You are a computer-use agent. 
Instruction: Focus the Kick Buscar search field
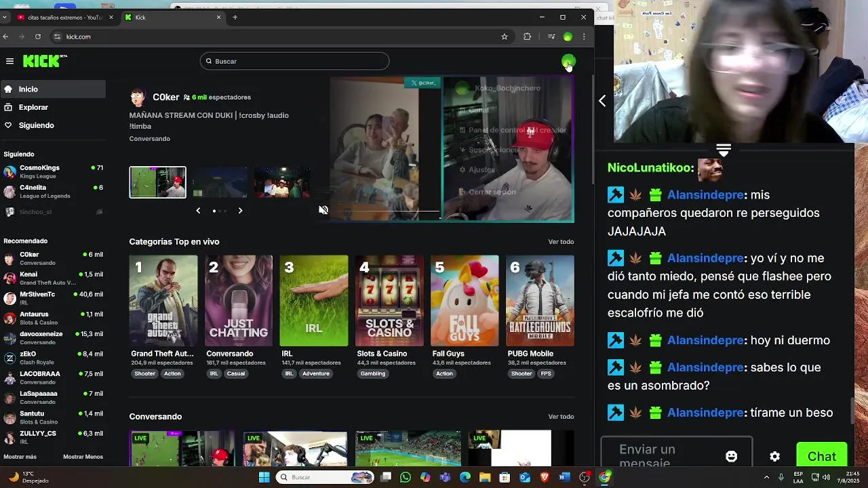coord(294,61)
